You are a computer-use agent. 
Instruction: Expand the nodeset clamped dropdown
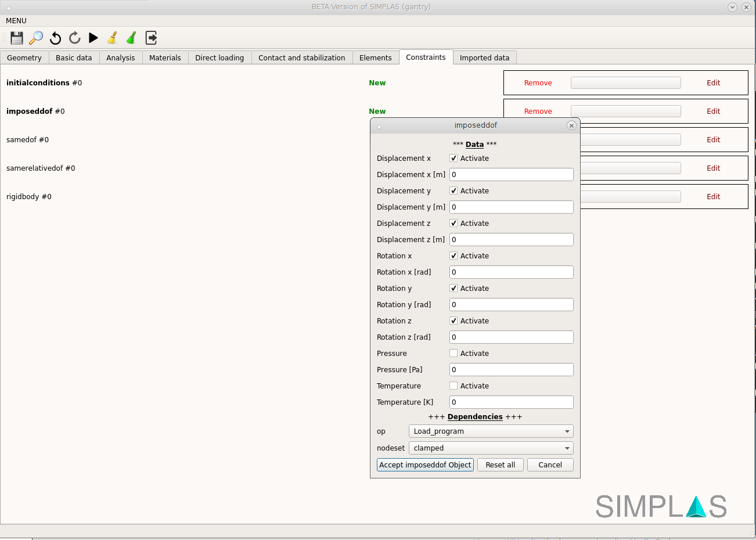(x=491, y=448)
